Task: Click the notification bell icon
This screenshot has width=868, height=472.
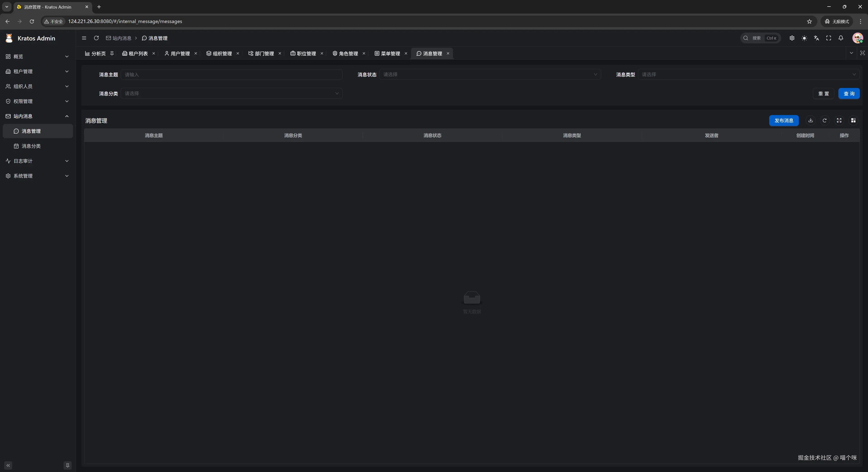Action: tap(841, 38)
